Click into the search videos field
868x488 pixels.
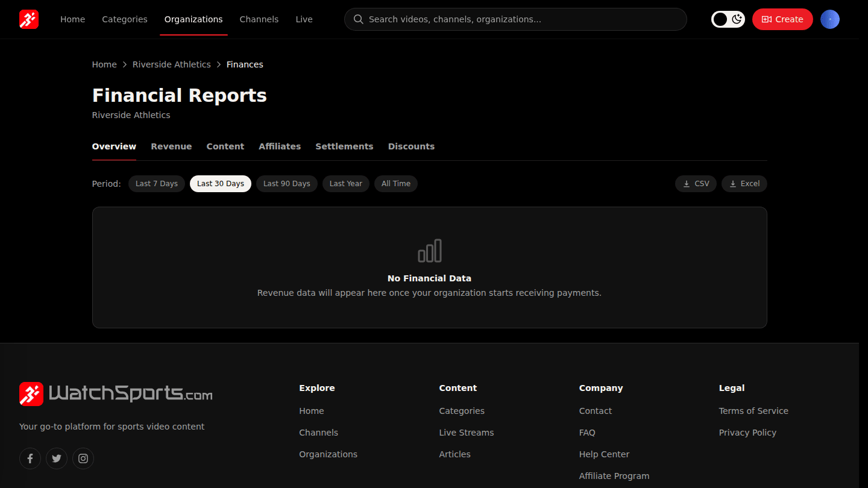[x=515, y=19]
